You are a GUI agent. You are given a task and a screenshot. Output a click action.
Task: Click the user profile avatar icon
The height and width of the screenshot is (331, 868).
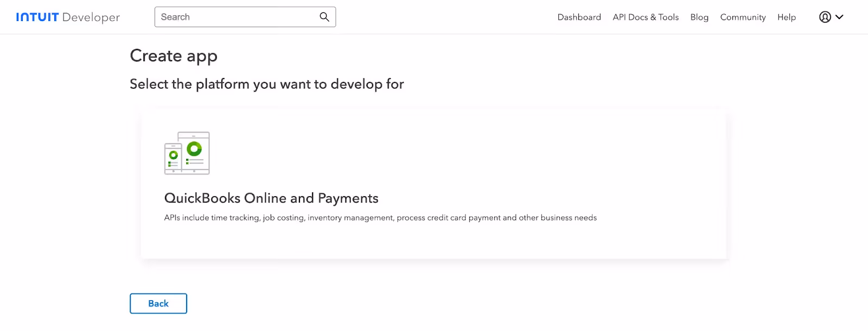[825, 17]
